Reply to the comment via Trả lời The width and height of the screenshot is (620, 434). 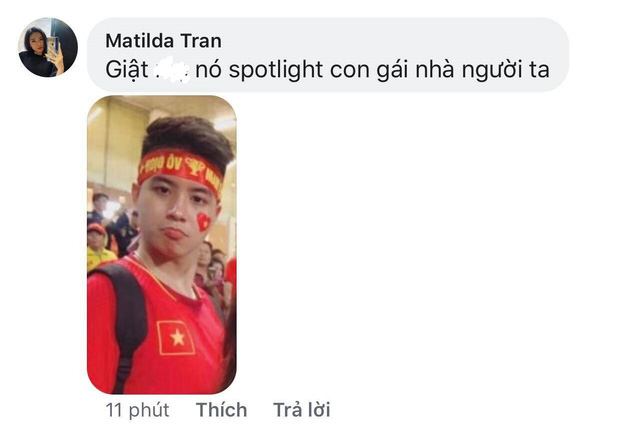(302, 409)
